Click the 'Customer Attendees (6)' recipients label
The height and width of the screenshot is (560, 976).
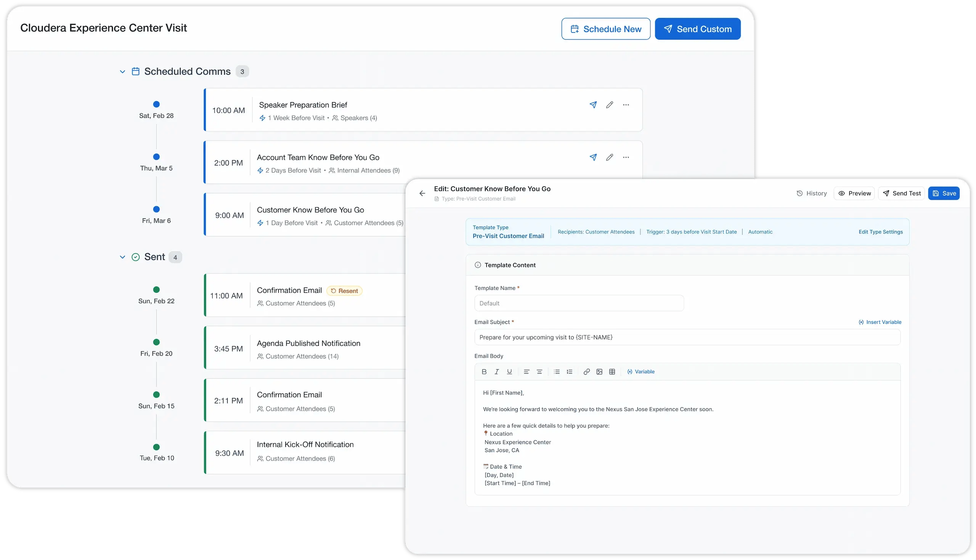click(300, 459)
